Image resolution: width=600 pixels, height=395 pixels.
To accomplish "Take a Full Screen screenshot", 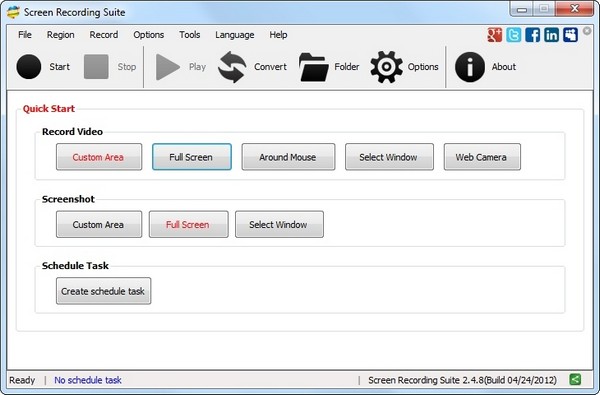I will tap(189, 224).
